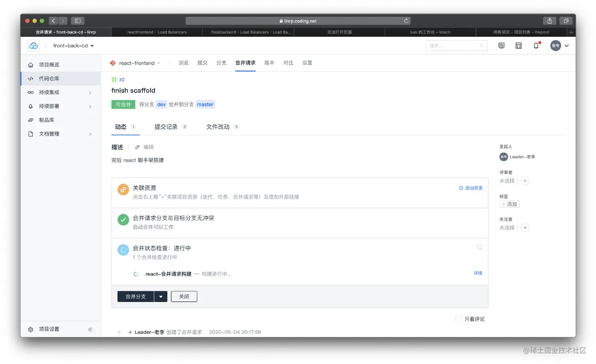Click the Safari address bar linrp.coding.net
Screen dimensions: 596x364
pyautogui.click(x=298, y=21)
